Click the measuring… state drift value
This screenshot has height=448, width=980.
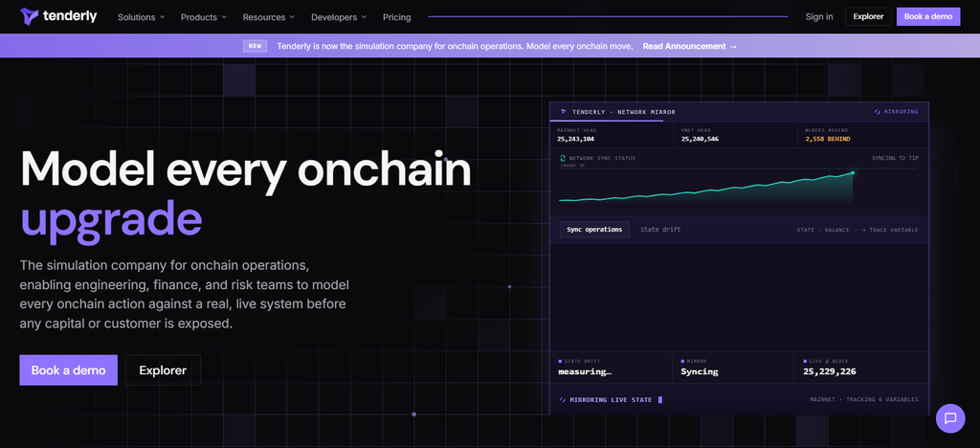point(585,371)
